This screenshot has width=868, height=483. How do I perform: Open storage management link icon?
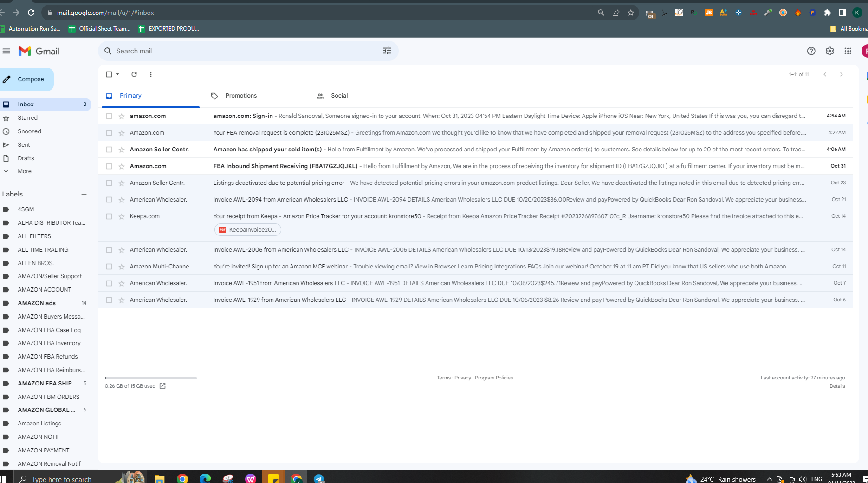[x=162, y=386]
